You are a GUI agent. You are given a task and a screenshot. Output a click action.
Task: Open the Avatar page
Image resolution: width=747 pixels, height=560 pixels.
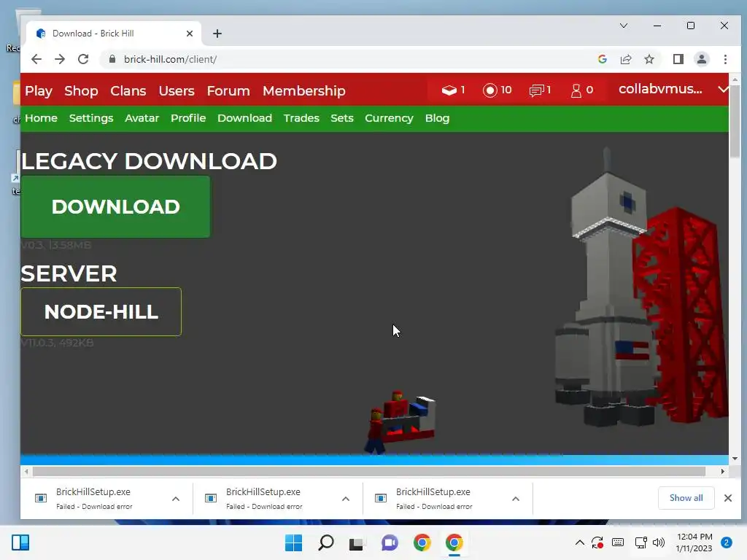coord(142,118)
